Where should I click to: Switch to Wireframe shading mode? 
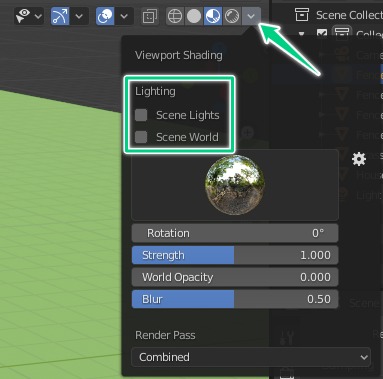(x=175, y=16)
